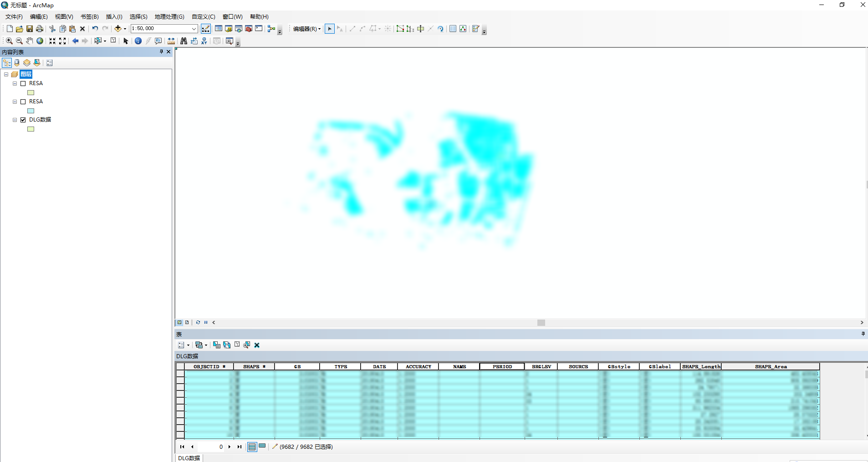868x462 pixels.
Task: Uncheck the DLG数据 layer checkbox
Action: [x=23, y=120]
